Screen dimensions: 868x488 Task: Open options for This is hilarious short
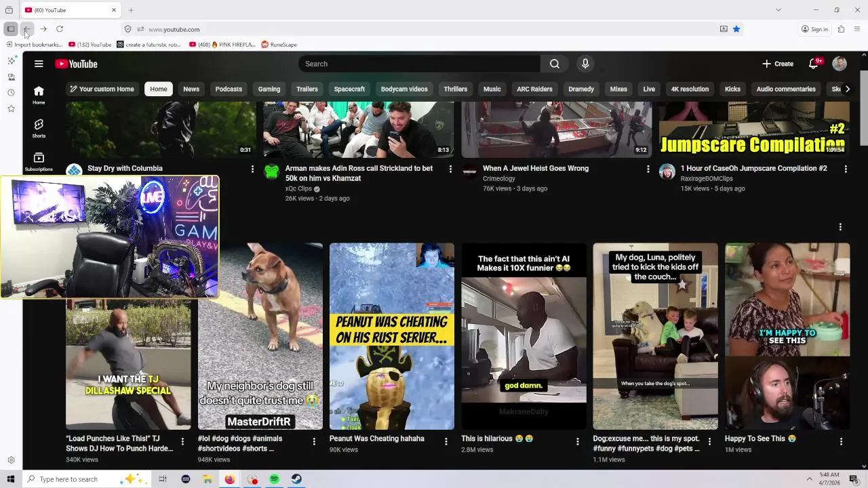pos(578,441)
